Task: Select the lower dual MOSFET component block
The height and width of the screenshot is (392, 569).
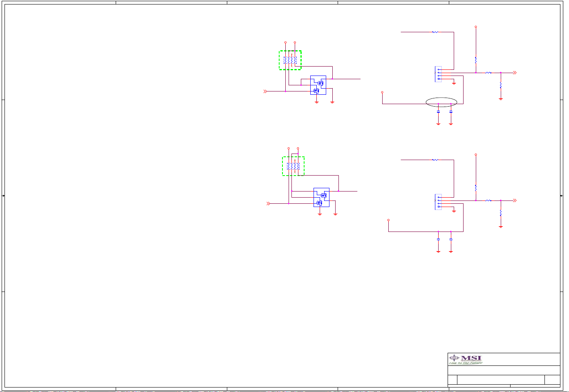Action: click(321, 198)
